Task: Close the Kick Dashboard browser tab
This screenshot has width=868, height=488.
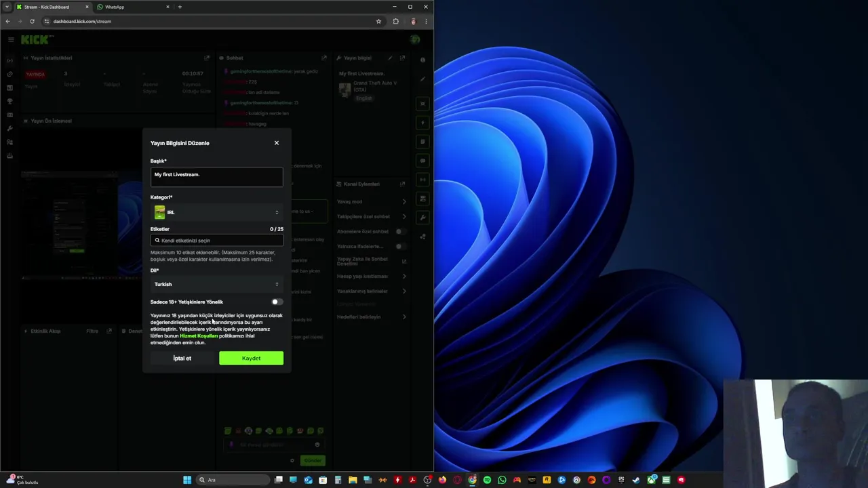Action: pos(87,7)
